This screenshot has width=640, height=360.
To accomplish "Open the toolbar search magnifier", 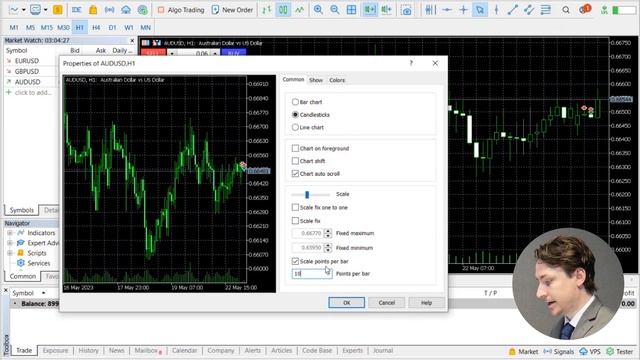I will (566, 9).
